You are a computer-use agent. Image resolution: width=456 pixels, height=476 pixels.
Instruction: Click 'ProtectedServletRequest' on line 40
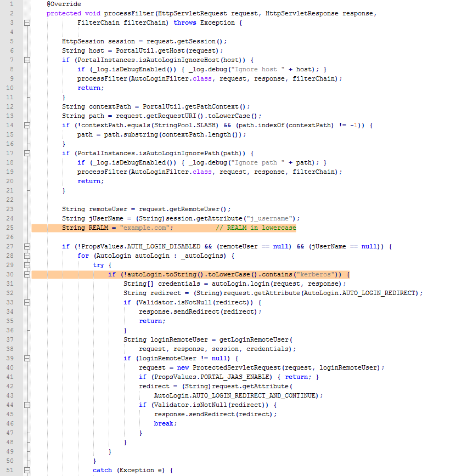click(237, 367)
